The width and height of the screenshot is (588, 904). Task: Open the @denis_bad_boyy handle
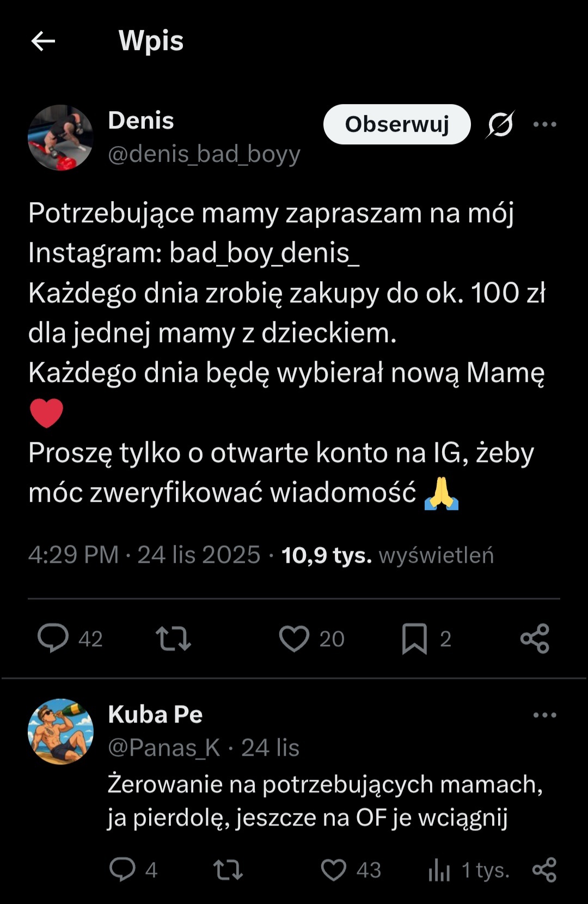(x=204, y=154)
